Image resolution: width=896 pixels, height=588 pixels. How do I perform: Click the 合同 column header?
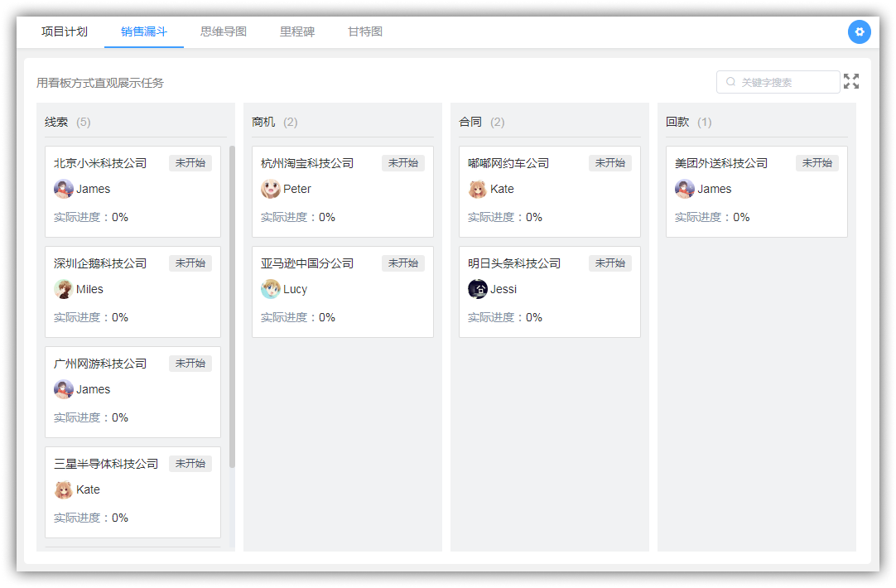[x=481, y=123]
